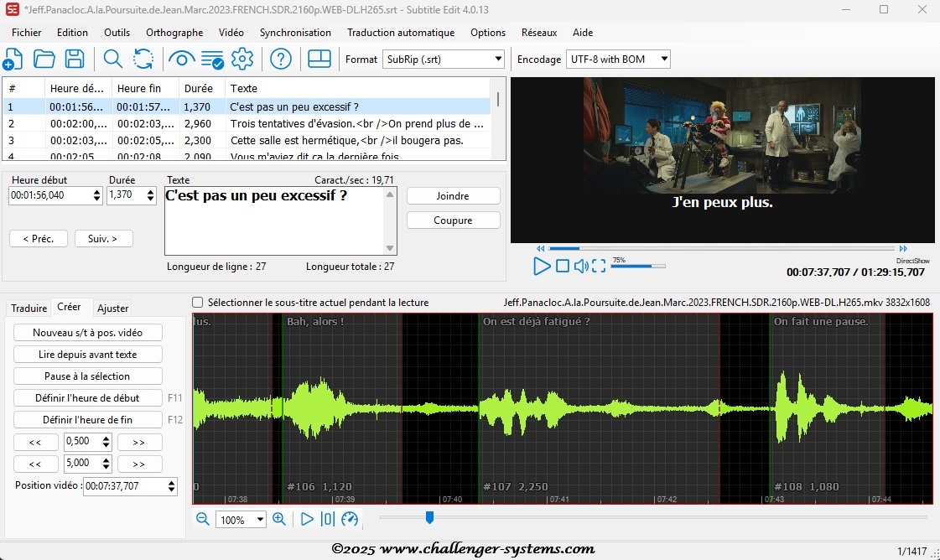The image size is (940, 560).
Task: Mute the video player audio
Action: [581, 267]
